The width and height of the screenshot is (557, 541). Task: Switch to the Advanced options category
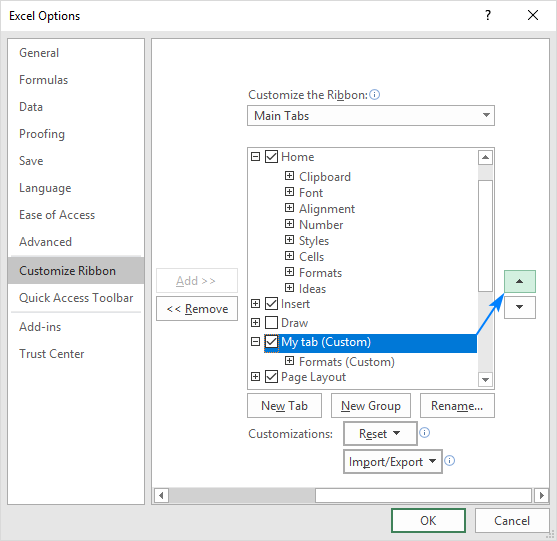[45, 242]
